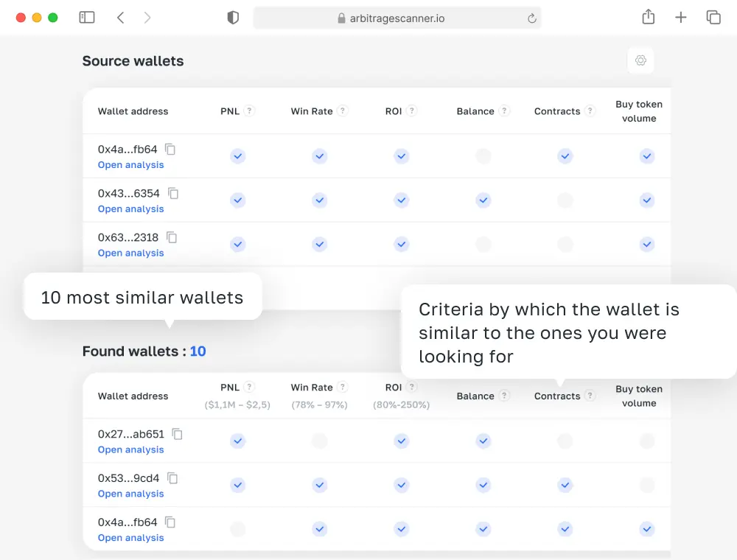Click the PNL help question mark in Source wallets

pos(250,111)
